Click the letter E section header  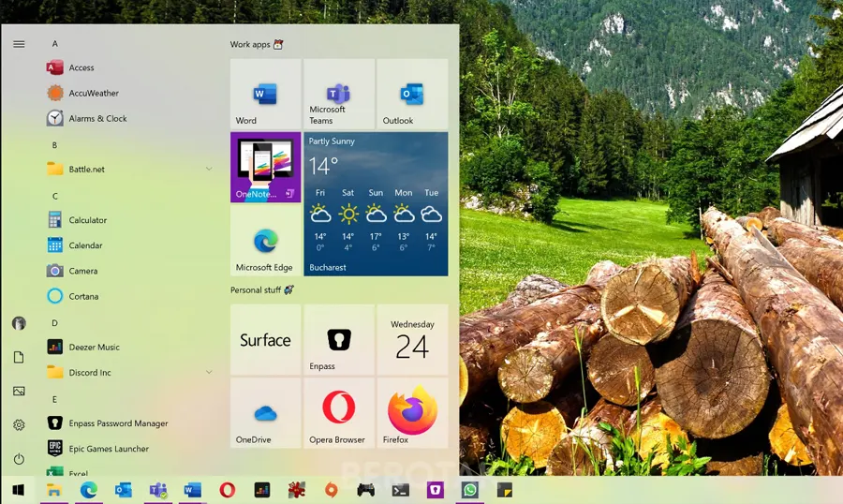click(x=54, y=400)
